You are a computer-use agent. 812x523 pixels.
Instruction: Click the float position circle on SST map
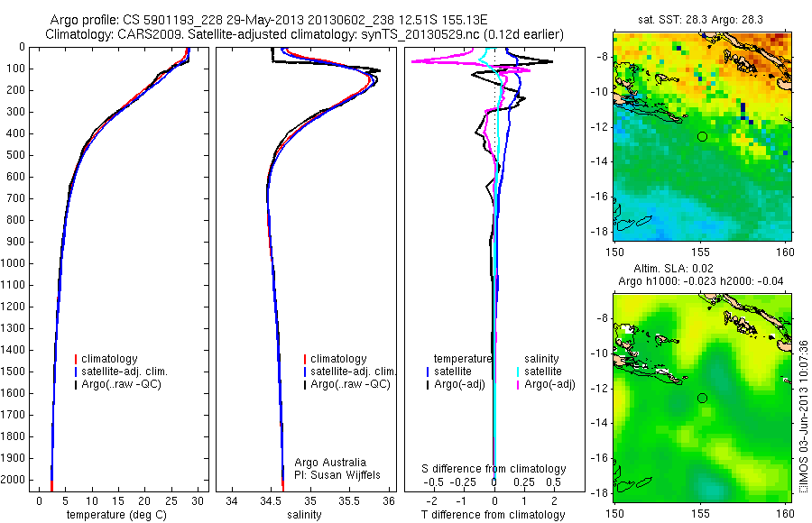[702, 137]
